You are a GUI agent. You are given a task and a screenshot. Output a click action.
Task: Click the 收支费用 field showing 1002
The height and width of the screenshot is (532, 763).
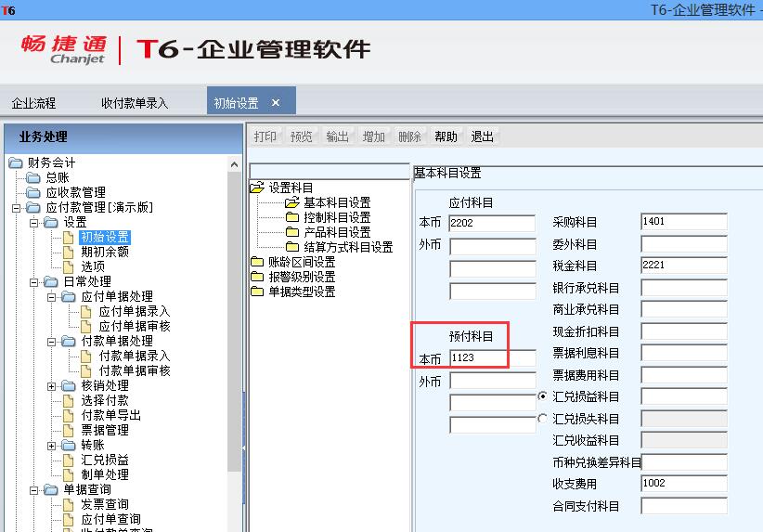coord(684,484)
